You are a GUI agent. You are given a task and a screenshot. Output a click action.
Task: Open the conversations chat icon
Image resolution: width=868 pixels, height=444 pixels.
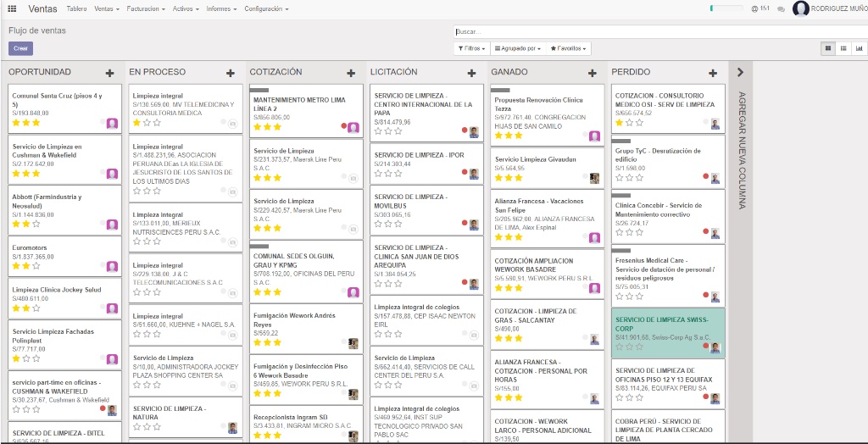pyautogui.click(x=781, y=8)
